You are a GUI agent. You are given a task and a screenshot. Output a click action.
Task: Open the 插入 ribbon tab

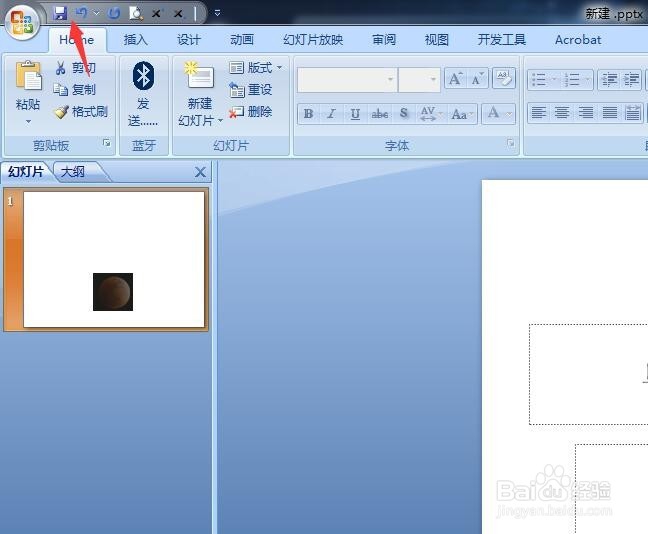[x=136, y=40]
